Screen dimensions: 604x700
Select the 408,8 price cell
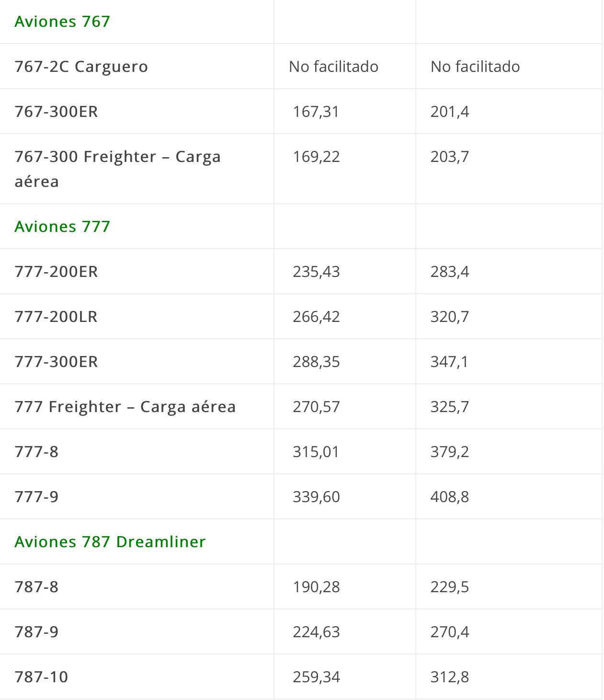[x=449, y=497]
